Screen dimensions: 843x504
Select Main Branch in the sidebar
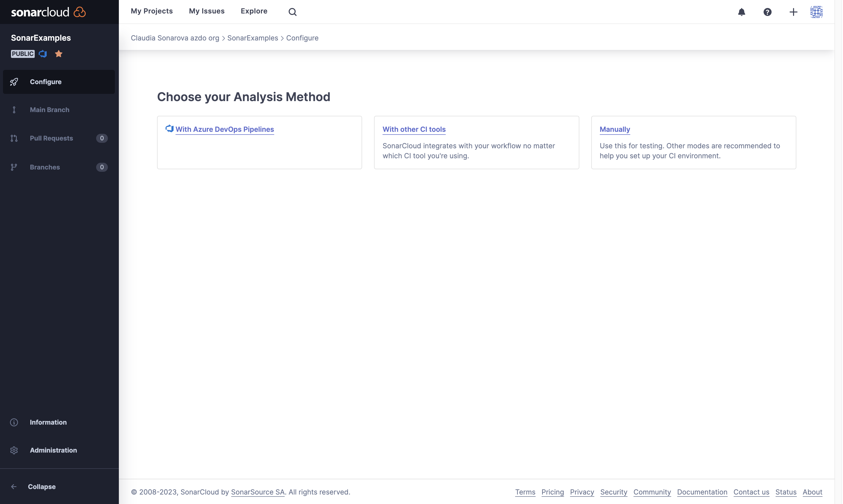(x=50, y=110)
